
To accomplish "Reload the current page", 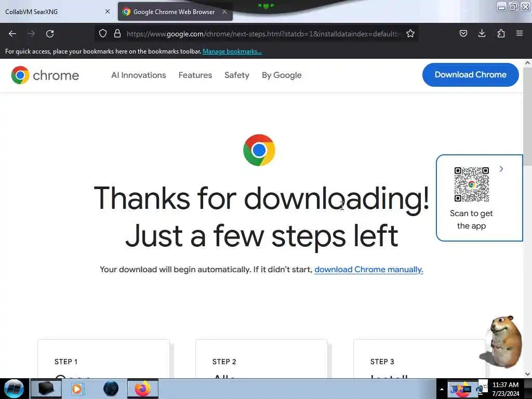I will (50, 34).
